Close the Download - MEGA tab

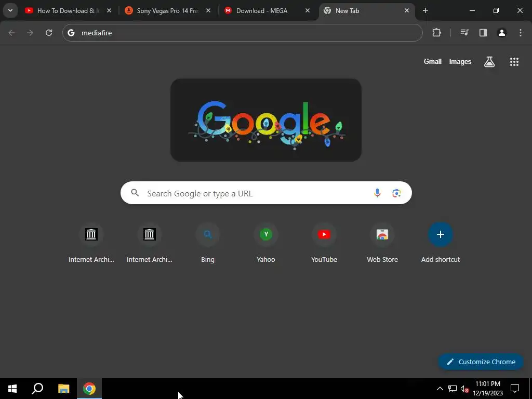308,10
